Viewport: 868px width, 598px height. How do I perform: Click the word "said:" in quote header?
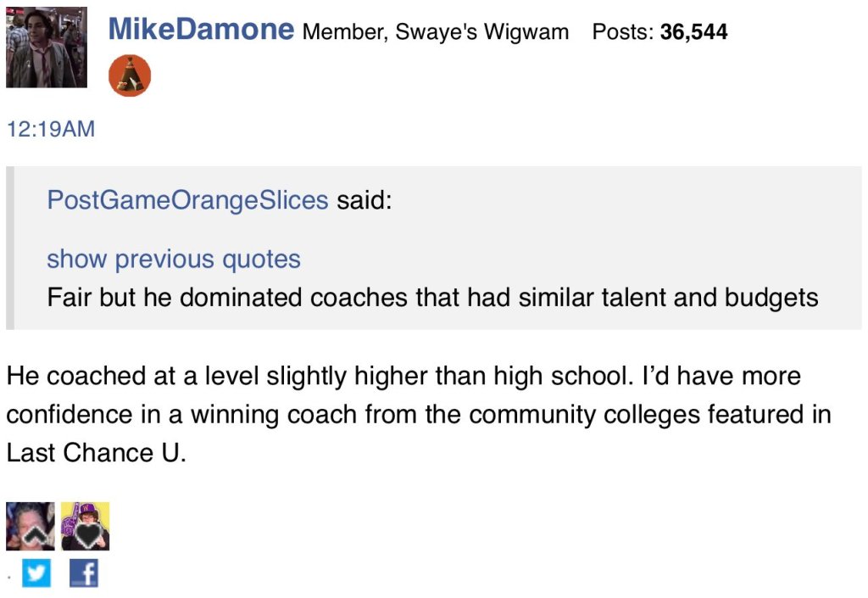[x=364, y=200]
